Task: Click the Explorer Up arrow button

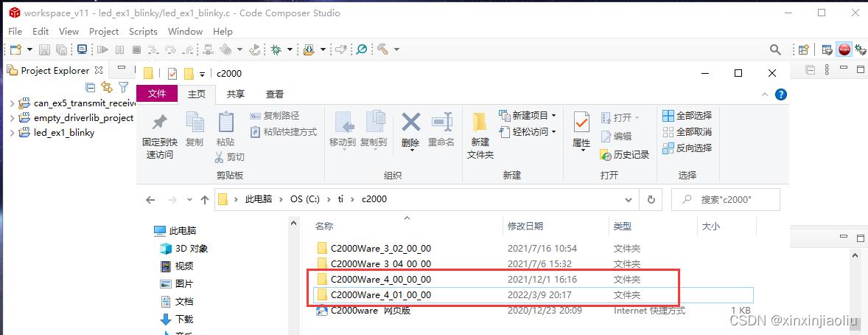Action: click(204, 199)
